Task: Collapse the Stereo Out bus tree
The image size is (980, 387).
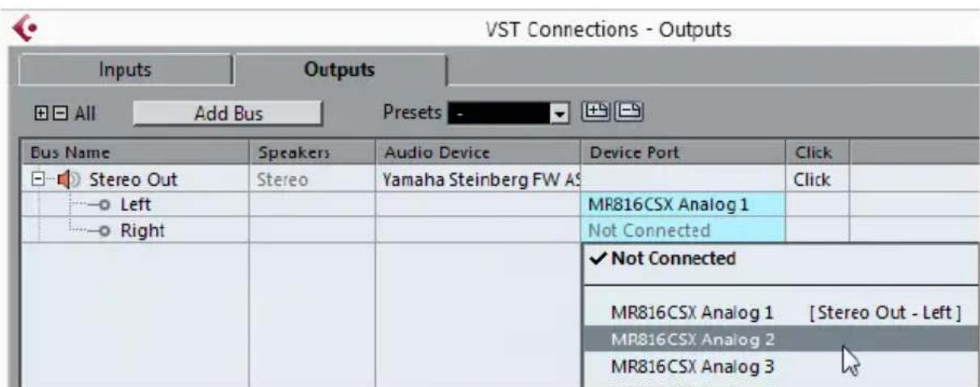Action: pyautogui.click(x=37, y=179)
